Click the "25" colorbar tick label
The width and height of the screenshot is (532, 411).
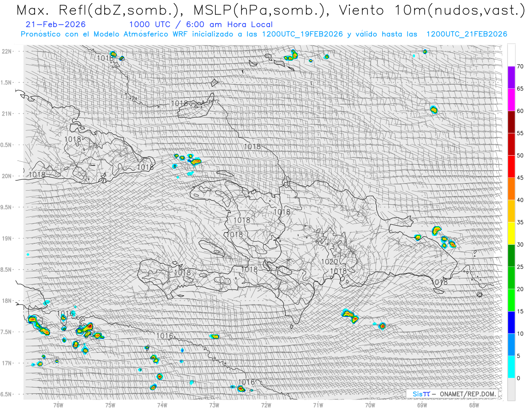coord(520,267)
